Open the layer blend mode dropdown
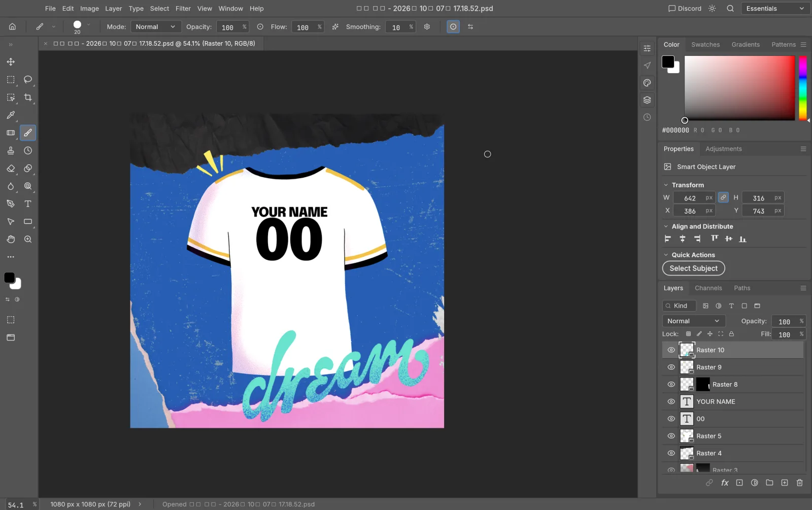The height and width of the screenshot is (510, 812). tap(694, 321)
